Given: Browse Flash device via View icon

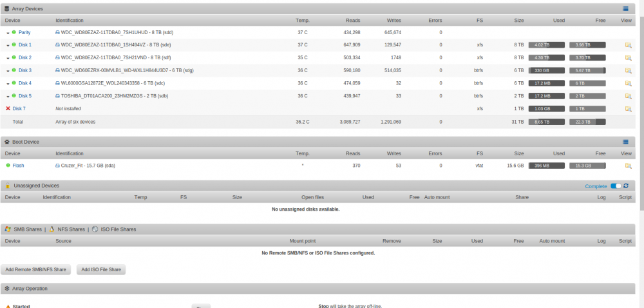Looking at the screenshot, I should click(x=628, y=166).
